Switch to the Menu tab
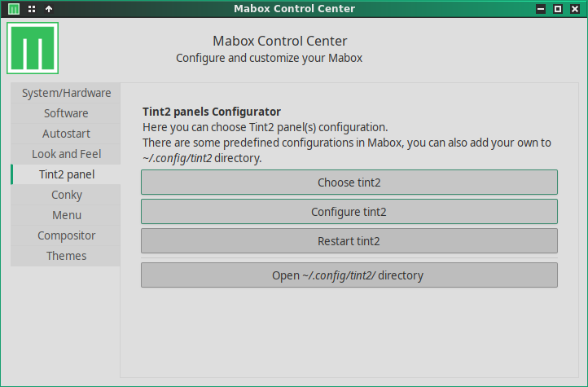 66,215
